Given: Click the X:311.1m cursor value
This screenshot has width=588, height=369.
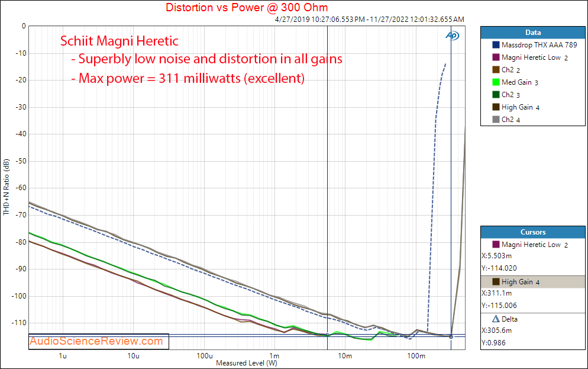Looking at the screenshot, I should [x=496, y=293].
